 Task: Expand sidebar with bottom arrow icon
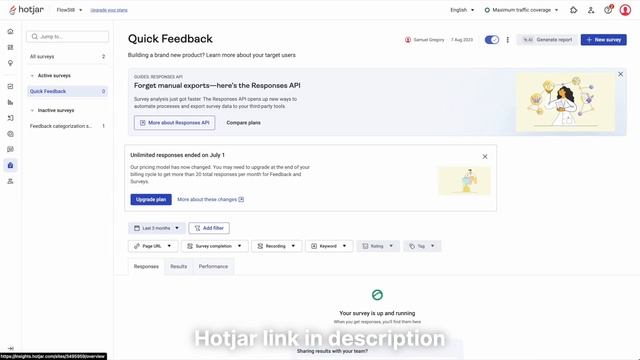coord(11,348)
